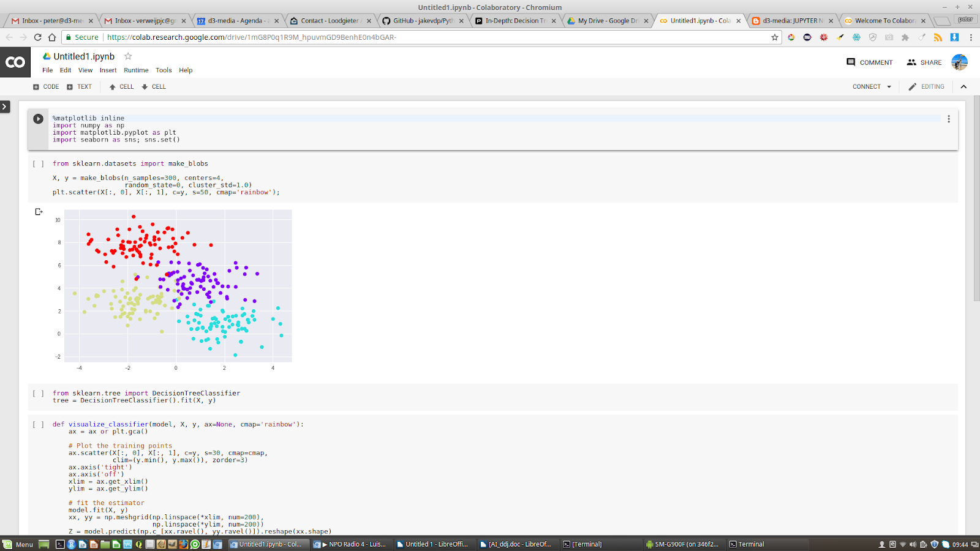980x551 pixels.
Task: Open the browser menu (three dots)
Action: (971, 37)
